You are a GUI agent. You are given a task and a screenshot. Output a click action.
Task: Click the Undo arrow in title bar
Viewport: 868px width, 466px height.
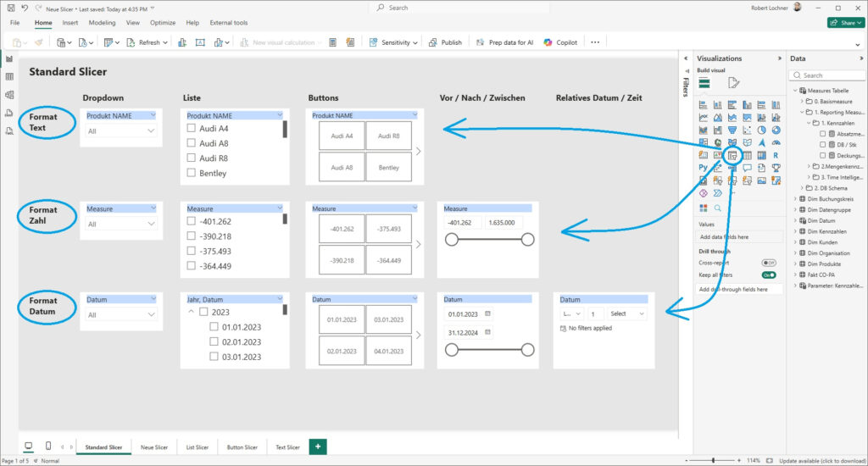coord(24,7)
